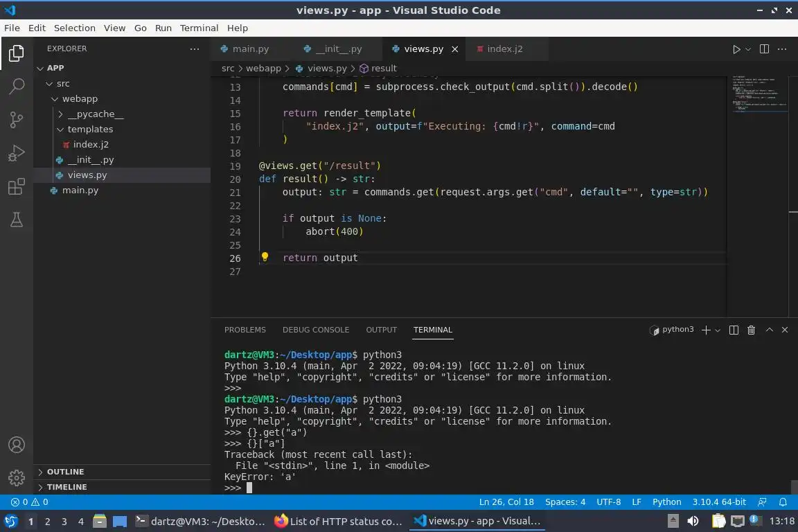
Task: Change end of line sequence LF
Action: point(636,502)
